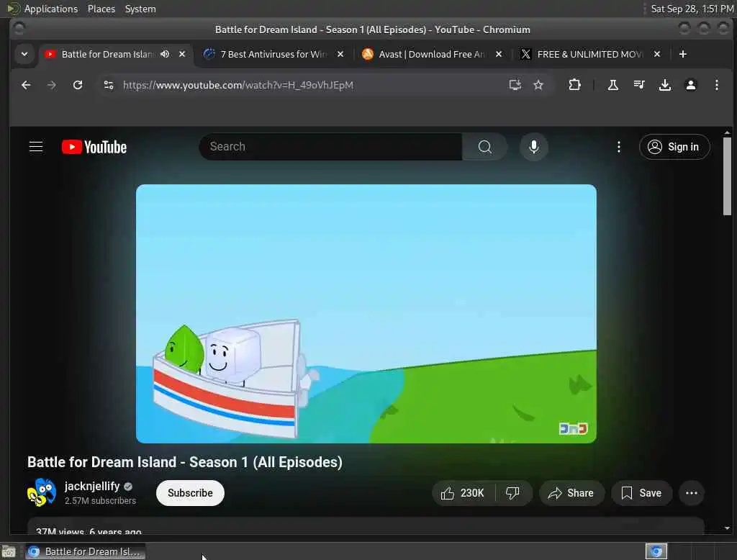This screenshot has height=560, width=737.
Task: Go forward to next page
Action: [52, 85]
